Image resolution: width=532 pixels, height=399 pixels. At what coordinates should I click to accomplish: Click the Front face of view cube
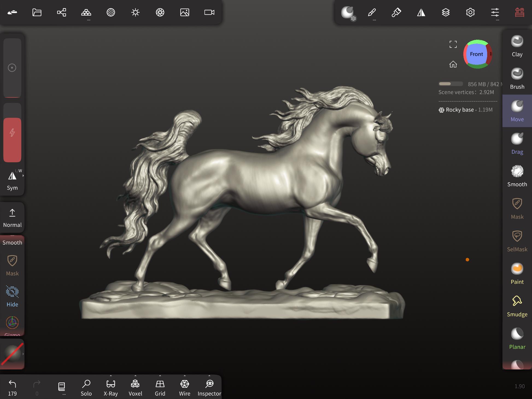point(476,54)
